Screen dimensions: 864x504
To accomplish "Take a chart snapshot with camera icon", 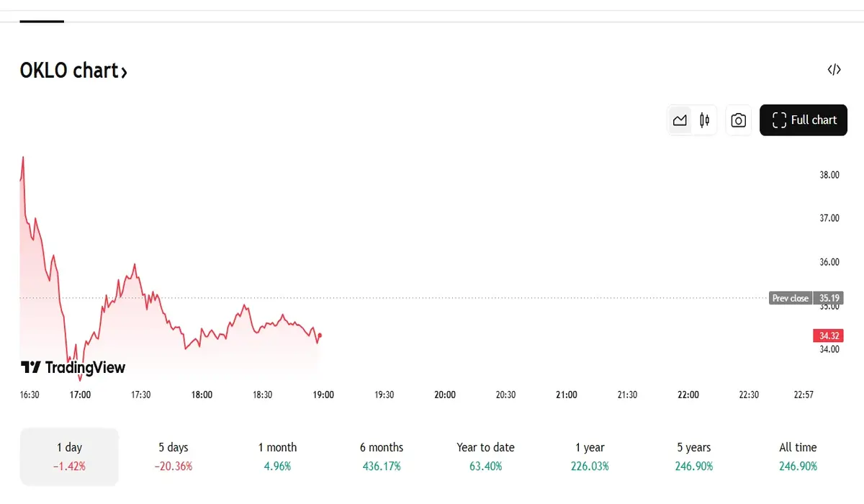I will tap(738, 120).
